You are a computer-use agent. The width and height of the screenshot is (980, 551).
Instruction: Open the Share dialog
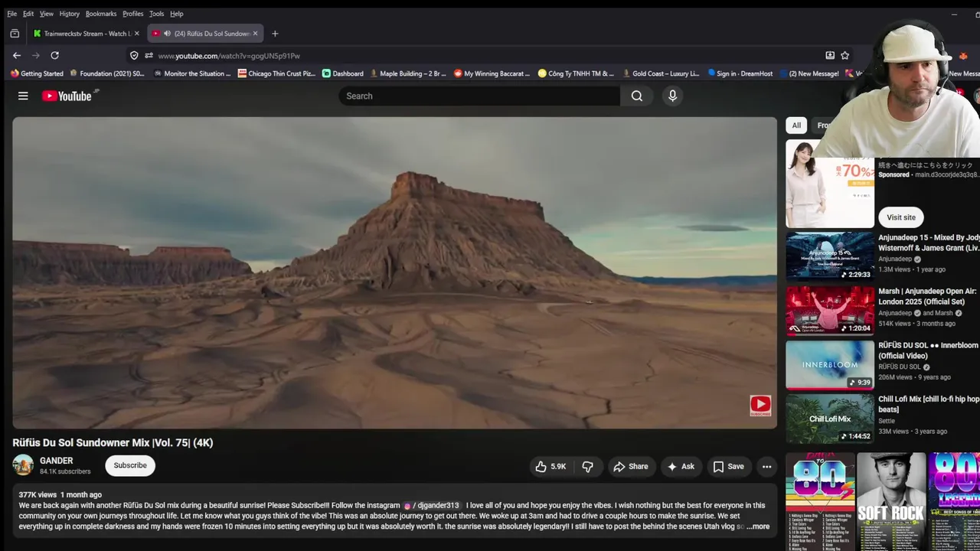(x=631, y=466)
